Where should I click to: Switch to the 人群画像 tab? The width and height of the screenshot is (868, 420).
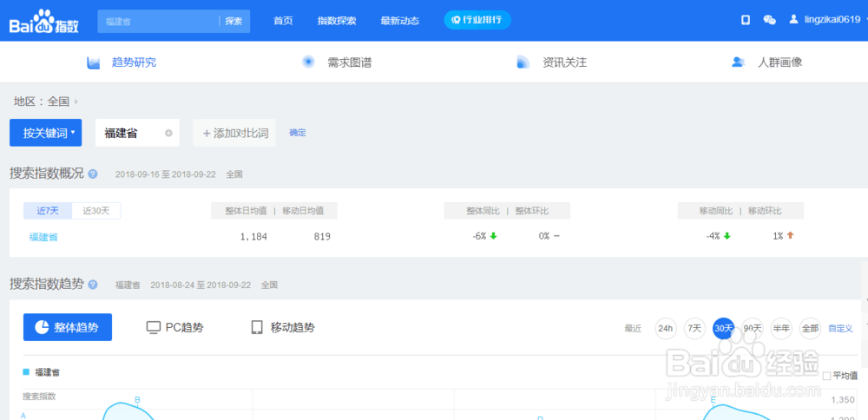(x=779, y=62)
